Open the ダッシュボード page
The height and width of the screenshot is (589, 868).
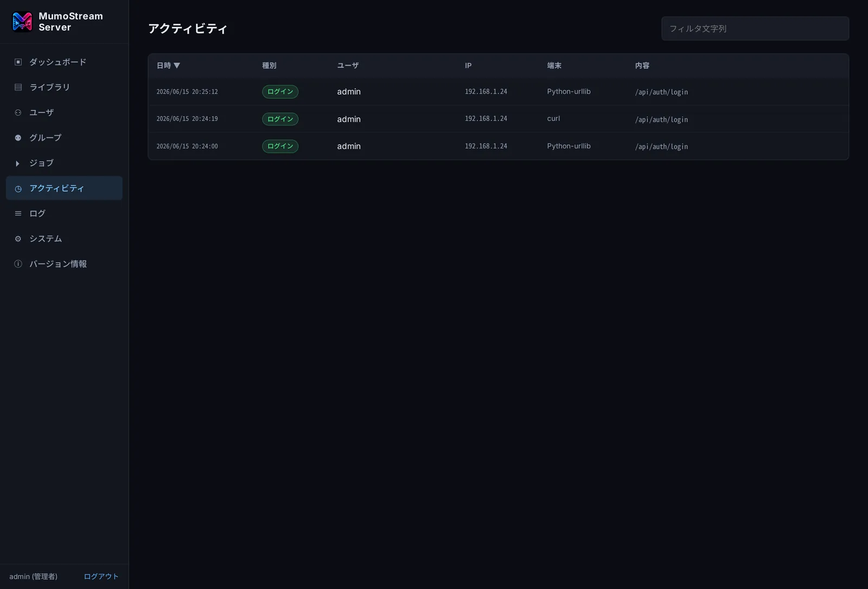pos(64,62)
